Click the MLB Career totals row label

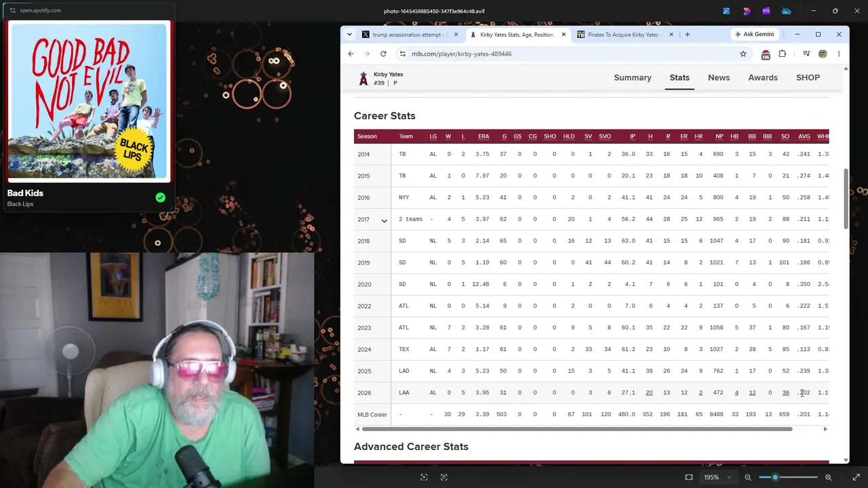(x=372, y=414)
